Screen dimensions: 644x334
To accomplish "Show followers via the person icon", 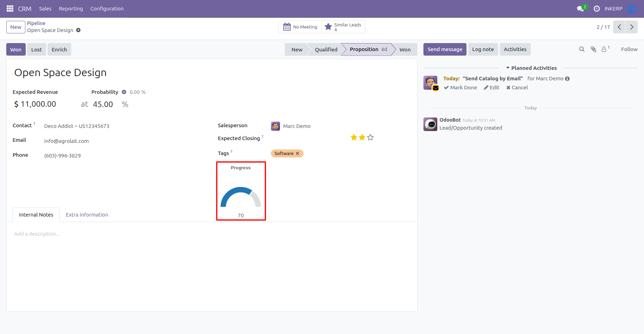I will 605,49.
